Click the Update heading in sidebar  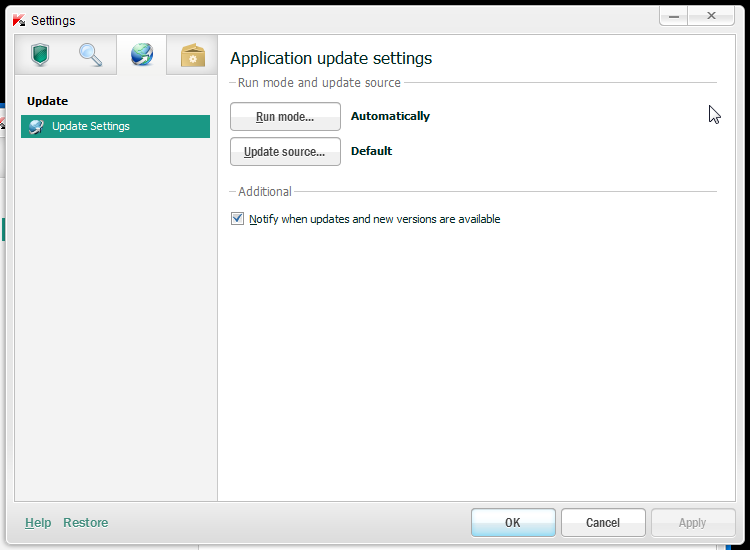47,101
